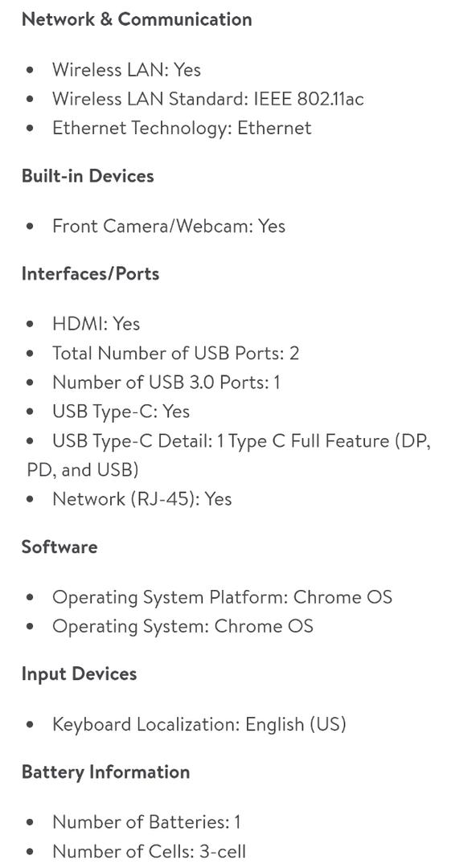
Task: Select the USB Type-C Detail text
Action: (229, 456)
